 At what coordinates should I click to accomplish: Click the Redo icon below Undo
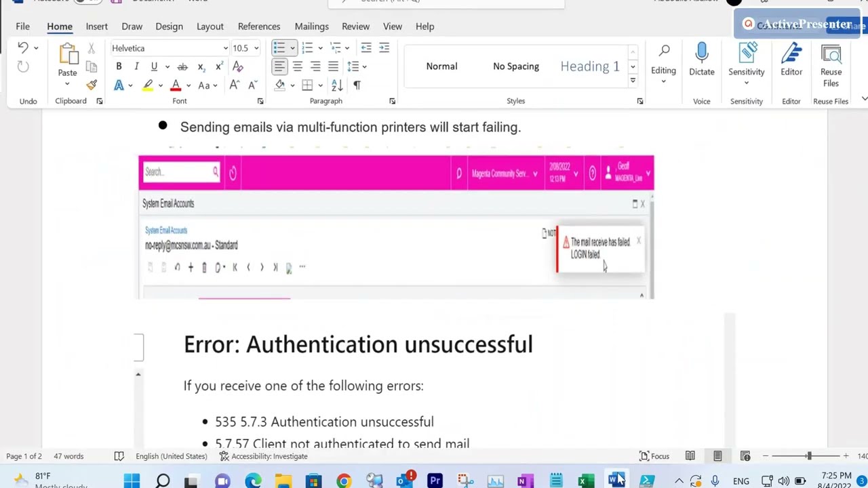tap(22, 66)
